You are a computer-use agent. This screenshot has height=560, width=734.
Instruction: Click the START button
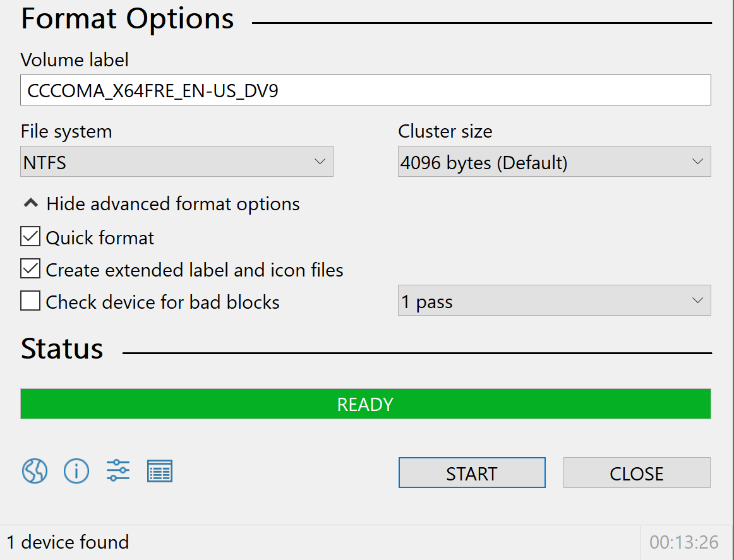point(472,472)
